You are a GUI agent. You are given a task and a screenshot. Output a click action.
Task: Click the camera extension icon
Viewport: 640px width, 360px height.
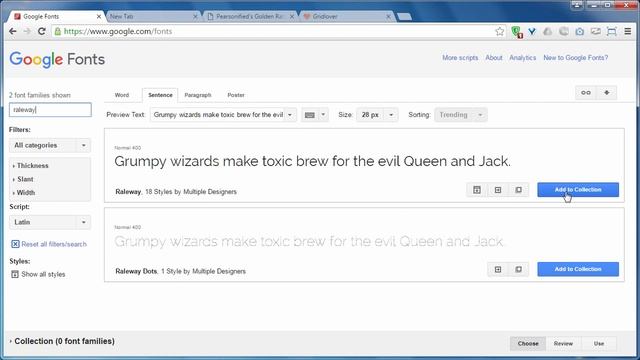tap(580, 31)
